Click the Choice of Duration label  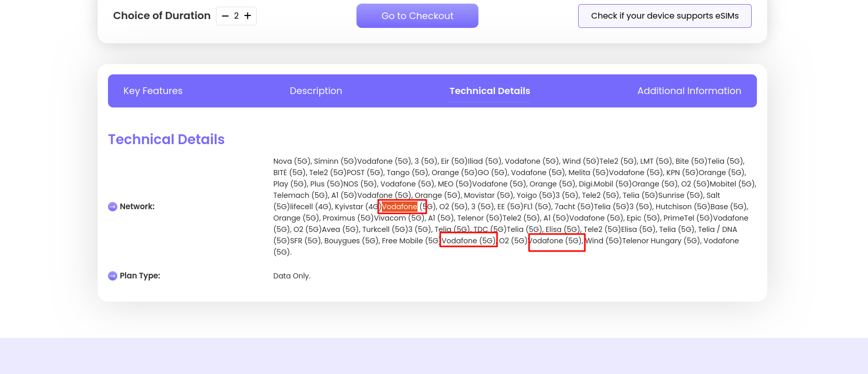[x=162, y=16]
